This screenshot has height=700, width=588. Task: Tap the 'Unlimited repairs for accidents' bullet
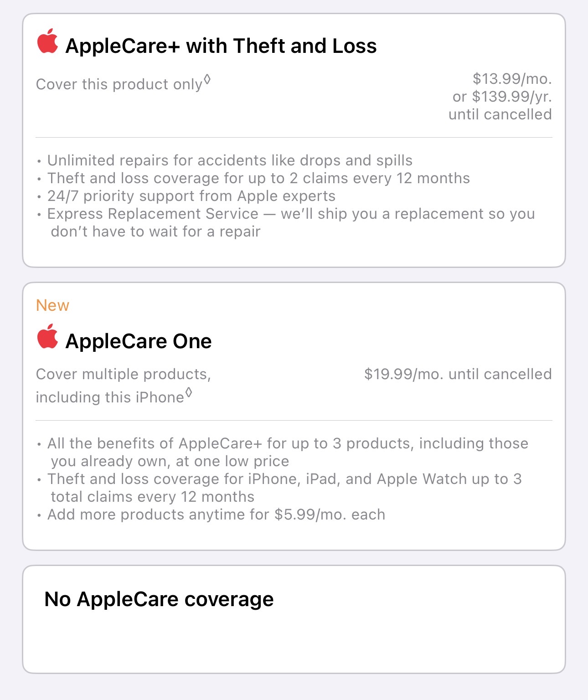(230, 160)
